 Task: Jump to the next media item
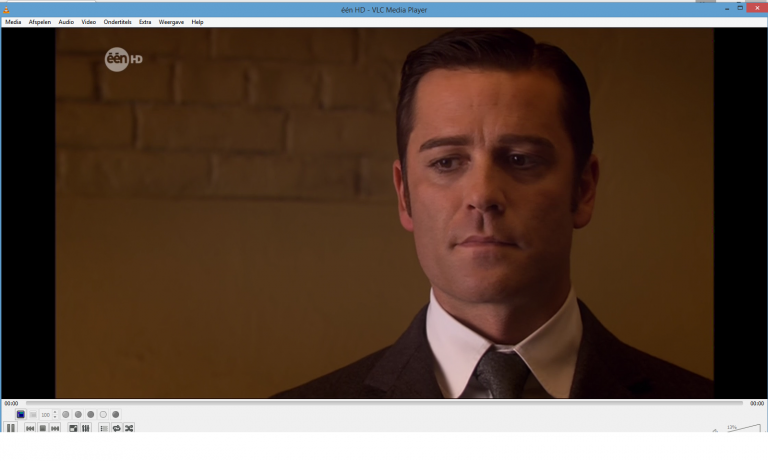click(x=55, y=428)
